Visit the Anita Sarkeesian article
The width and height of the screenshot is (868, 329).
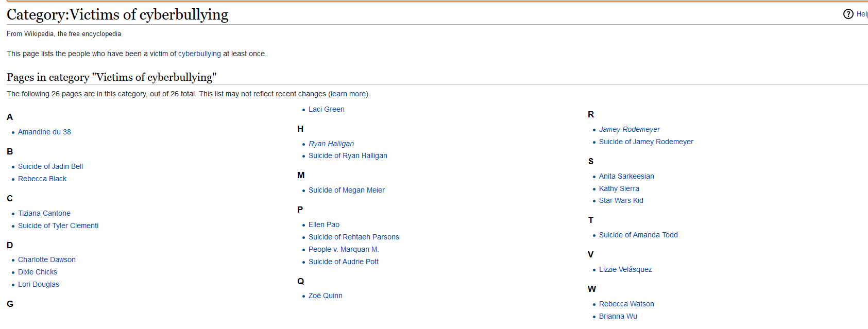pos(626,176)
